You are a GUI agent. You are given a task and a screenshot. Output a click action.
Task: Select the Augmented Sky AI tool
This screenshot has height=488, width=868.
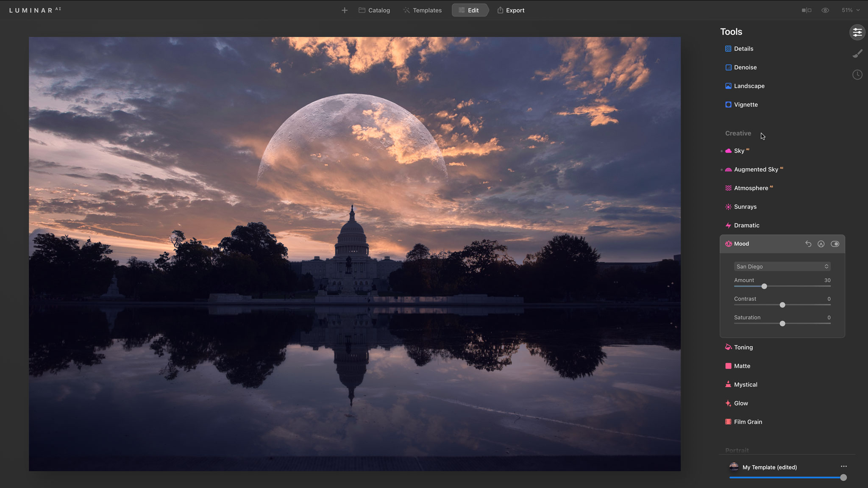756,169
